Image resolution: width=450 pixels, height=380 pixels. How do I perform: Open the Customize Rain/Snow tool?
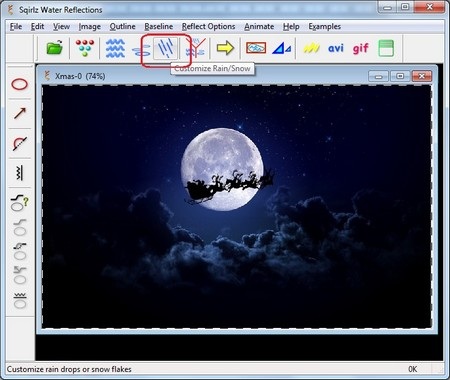[166, 48]
